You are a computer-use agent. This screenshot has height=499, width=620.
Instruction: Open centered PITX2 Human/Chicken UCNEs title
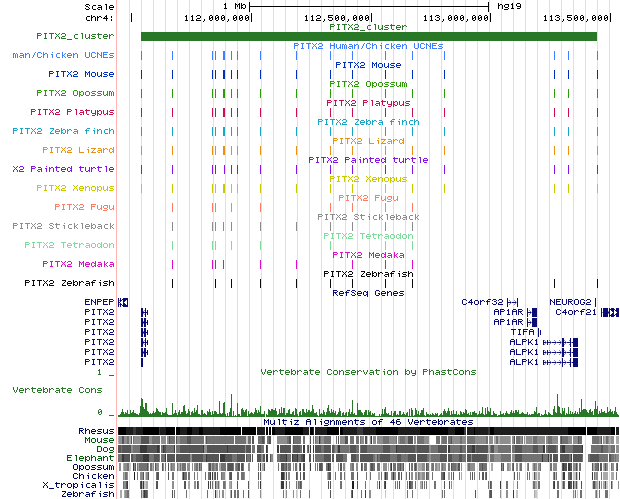tap(368, 46)
